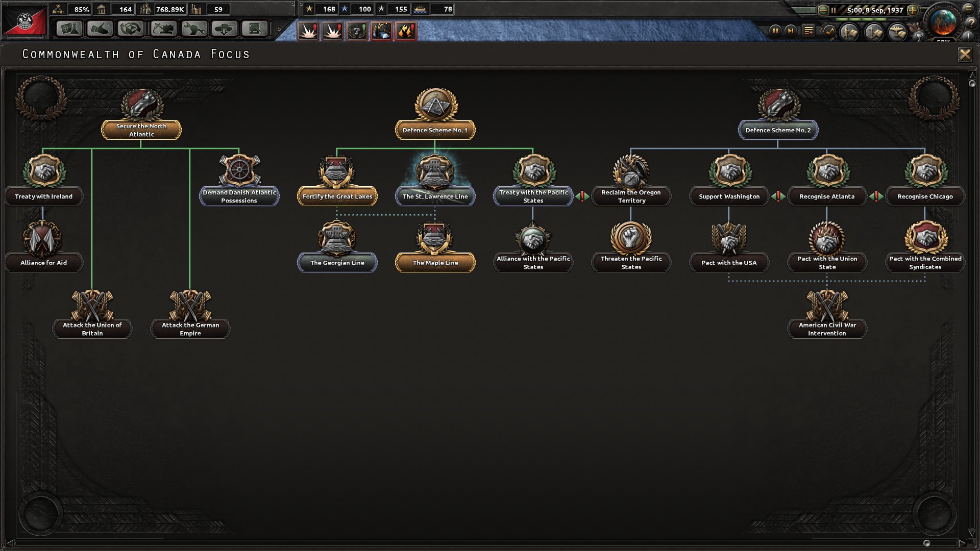The image size is (980, 551).
Task: Click the horizontal scrollbar left arrow
Action: click(x=9, y=543)
